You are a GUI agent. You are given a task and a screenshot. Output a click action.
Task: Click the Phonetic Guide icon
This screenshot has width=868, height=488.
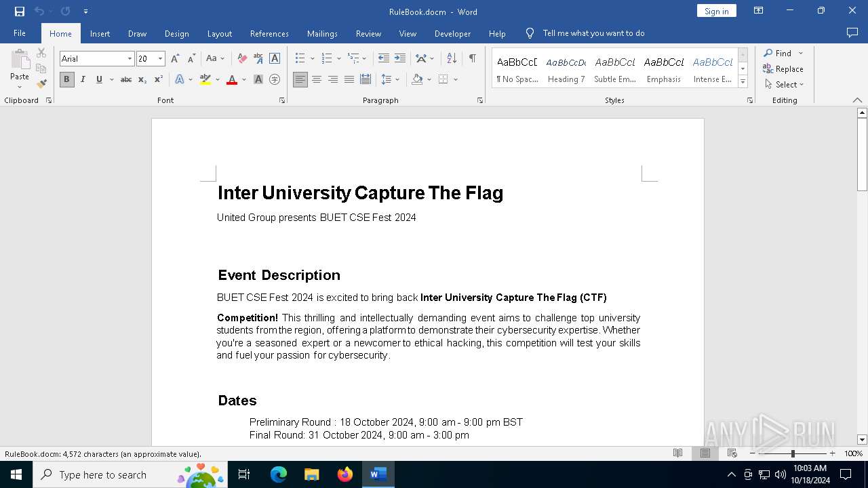[258, 59]
